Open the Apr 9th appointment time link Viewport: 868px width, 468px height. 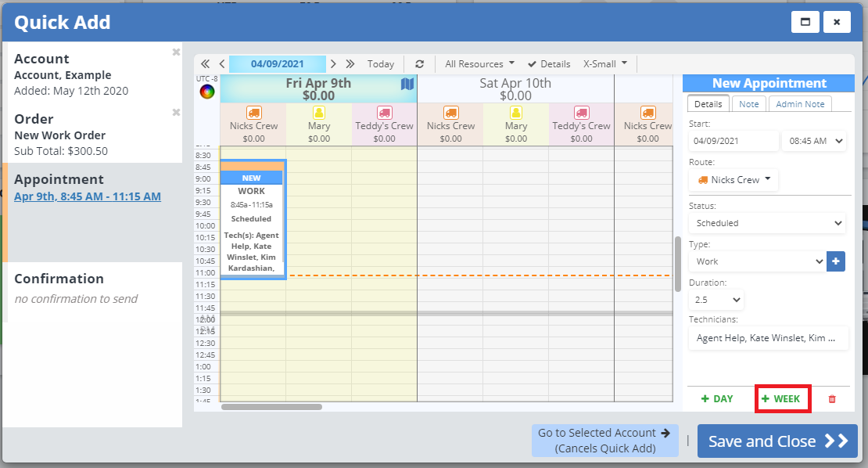tap(88, 196)
